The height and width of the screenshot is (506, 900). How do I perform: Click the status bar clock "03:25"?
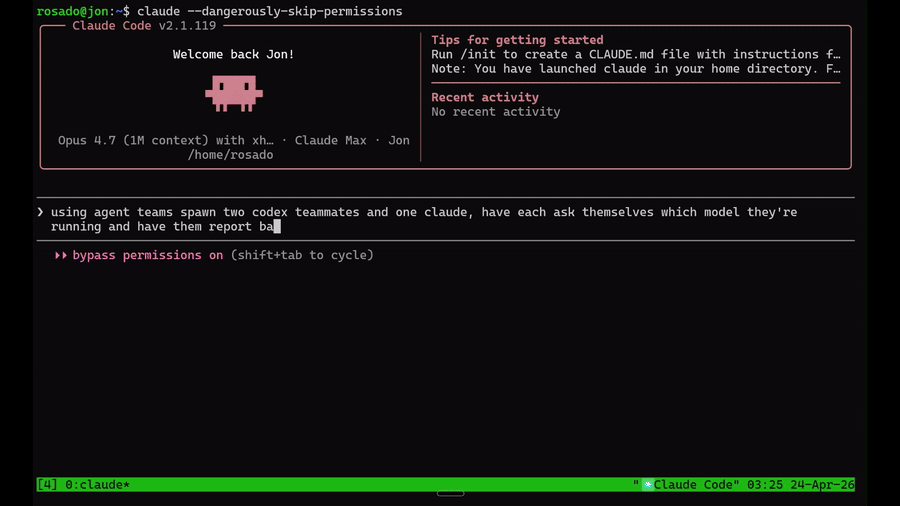pos(765,485)
